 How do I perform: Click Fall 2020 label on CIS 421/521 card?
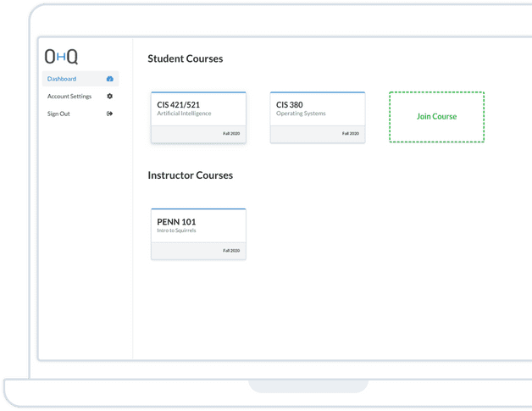click(x=231, y=134)
